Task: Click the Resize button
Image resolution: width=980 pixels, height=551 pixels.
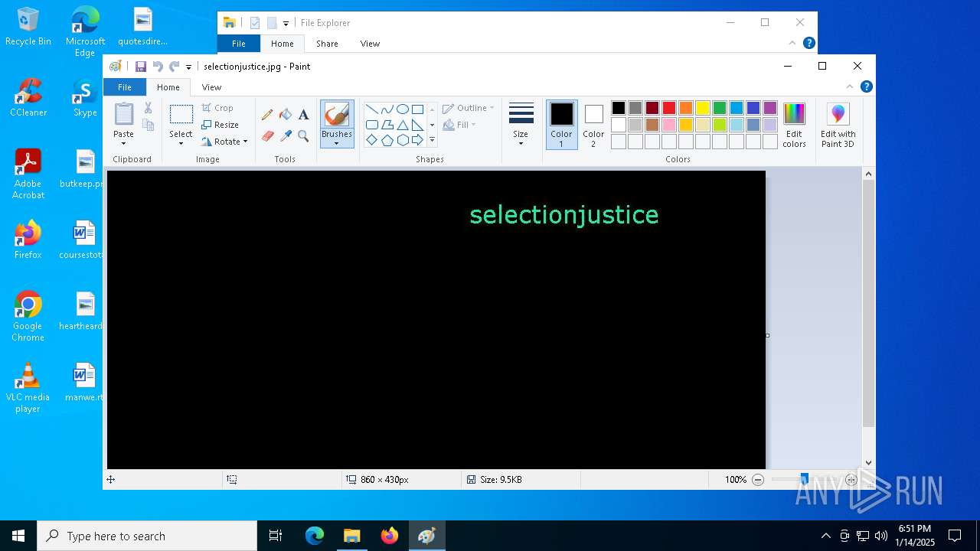Action: coord(220,125)
